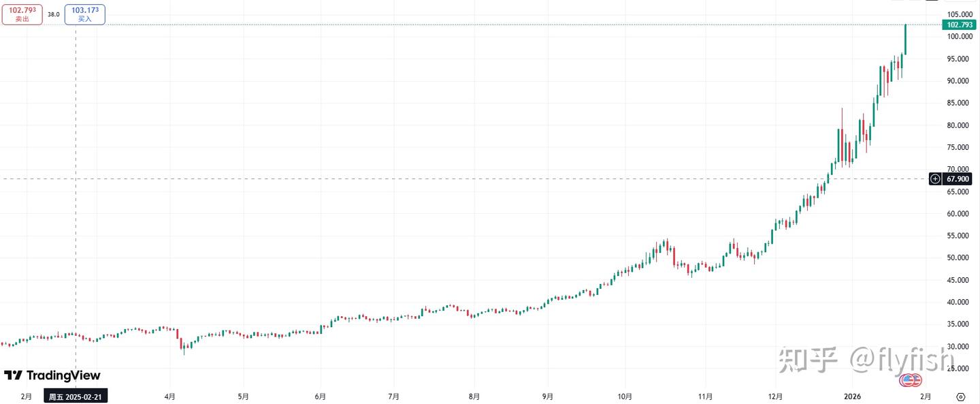980x404 pixels.
Task: Click the 10月 marker on time axis
Action: [x=625, y=397]
